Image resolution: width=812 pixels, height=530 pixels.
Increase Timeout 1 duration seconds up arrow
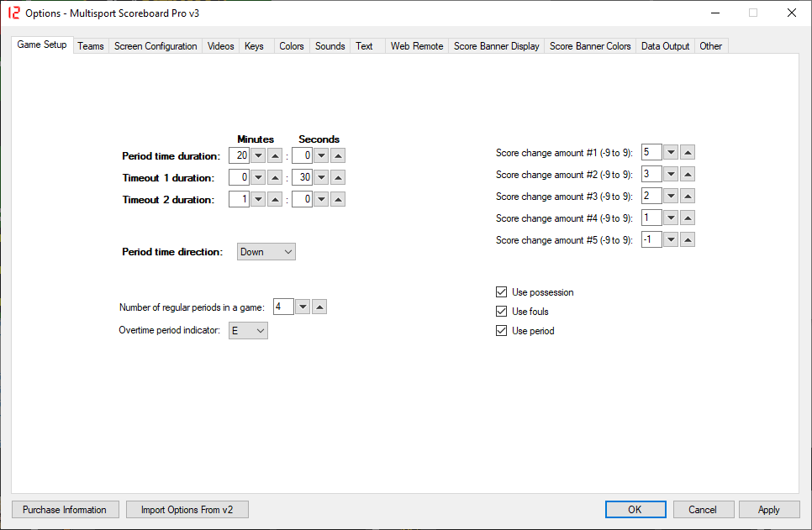coord(337,177)
